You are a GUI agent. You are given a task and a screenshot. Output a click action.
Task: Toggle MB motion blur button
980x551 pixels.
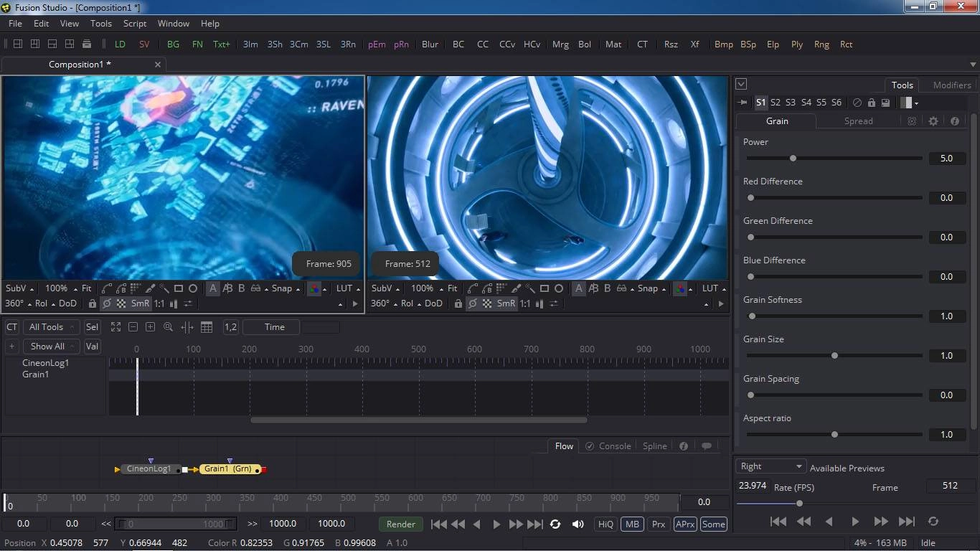coord(632,524)
